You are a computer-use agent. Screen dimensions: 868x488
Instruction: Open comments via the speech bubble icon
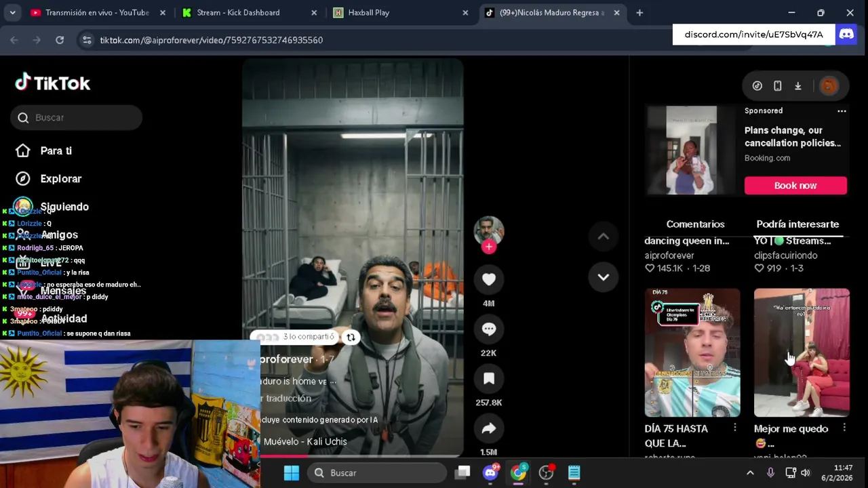point(488,329)
